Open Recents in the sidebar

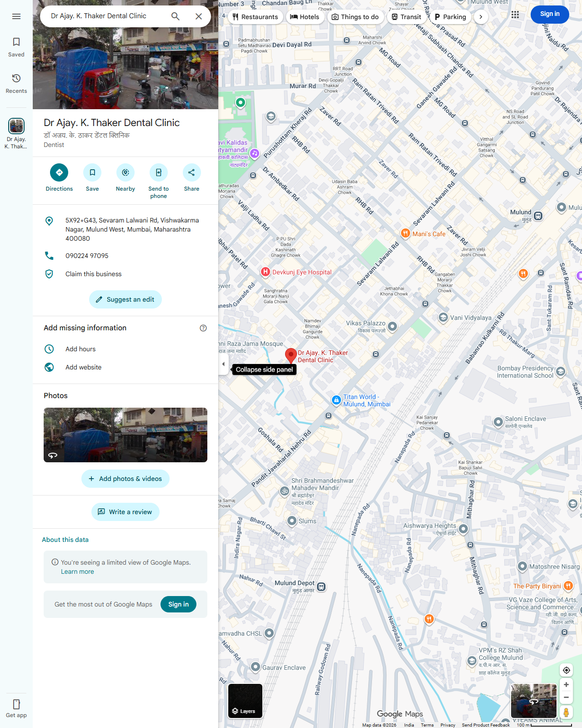[16, 84]
